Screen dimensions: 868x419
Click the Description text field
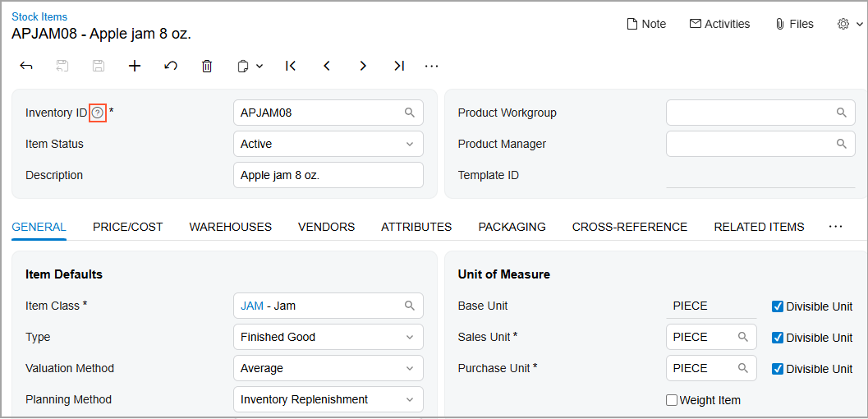(x=328, y=175)
